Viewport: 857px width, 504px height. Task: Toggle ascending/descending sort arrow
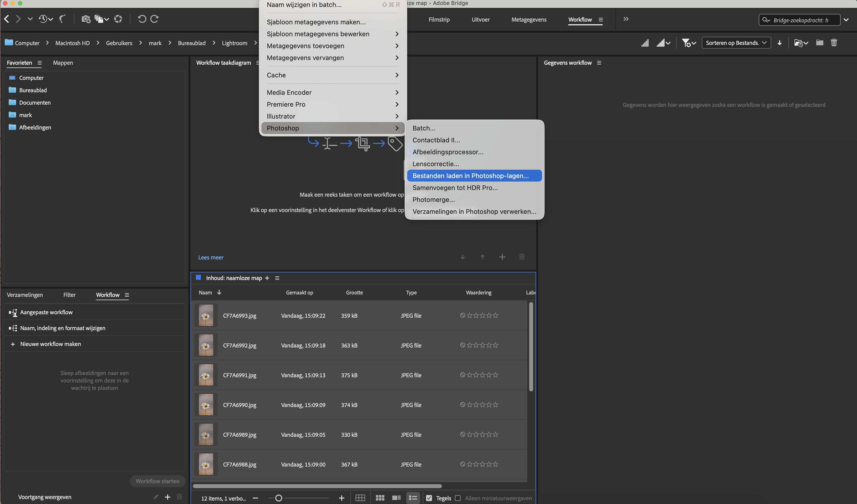click(780, 43)
